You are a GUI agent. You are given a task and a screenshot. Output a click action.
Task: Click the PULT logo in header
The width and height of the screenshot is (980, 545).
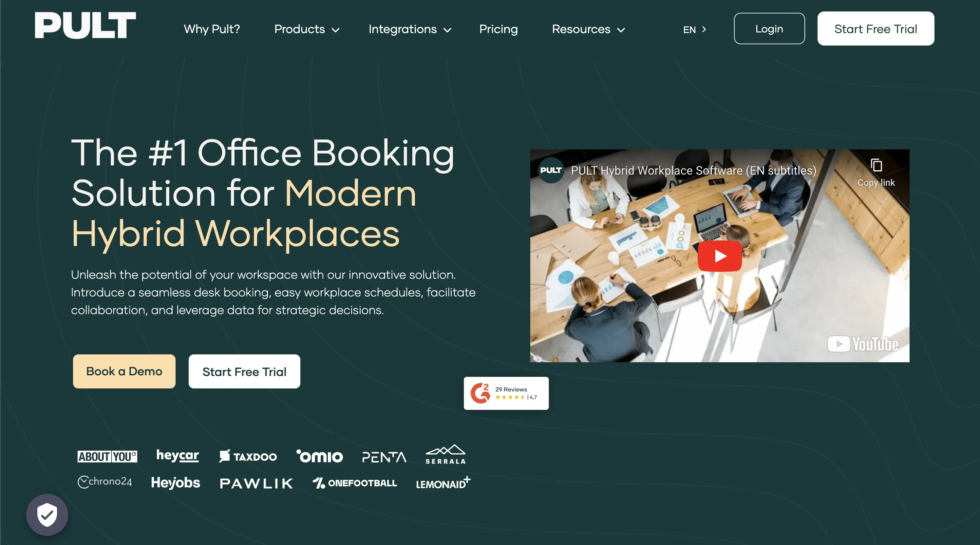tap(85, 25)
